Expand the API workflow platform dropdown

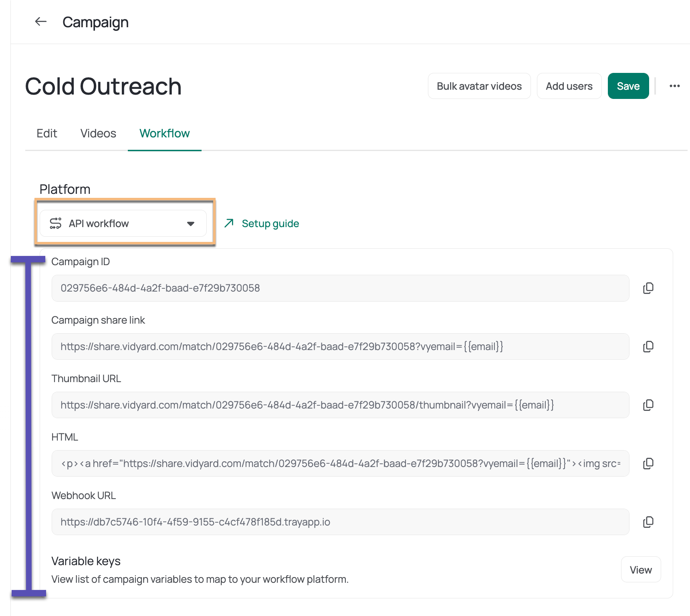(x=123, y=223)
